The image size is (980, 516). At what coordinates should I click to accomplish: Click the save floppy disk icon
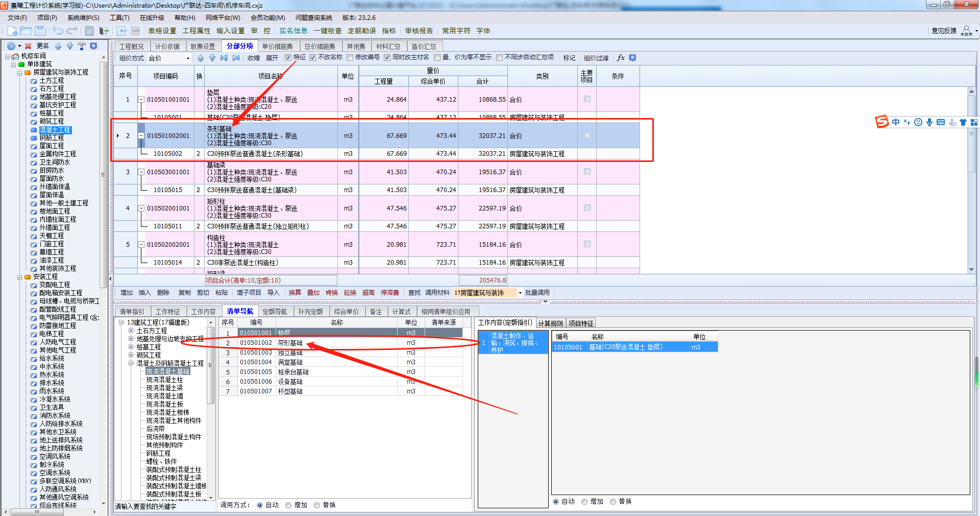pyautogui.click(x=40, y=31)
